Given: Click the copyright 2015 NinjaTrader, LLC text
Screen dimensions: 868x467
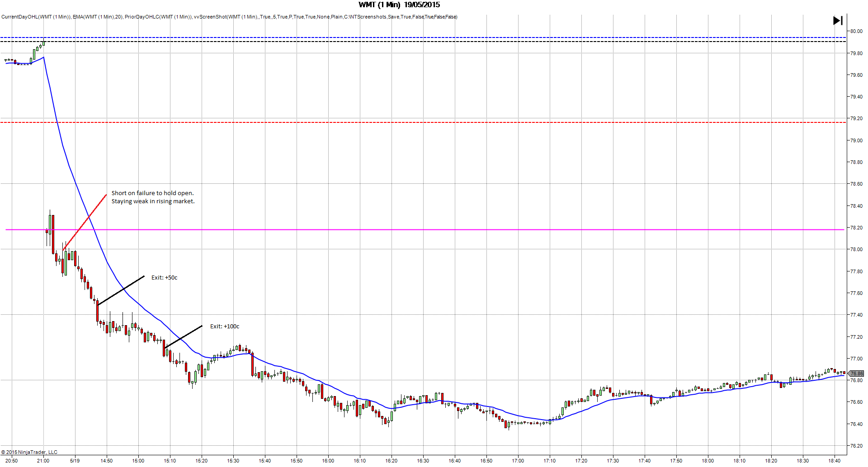Looking at the screenshot, I should 29,452.
